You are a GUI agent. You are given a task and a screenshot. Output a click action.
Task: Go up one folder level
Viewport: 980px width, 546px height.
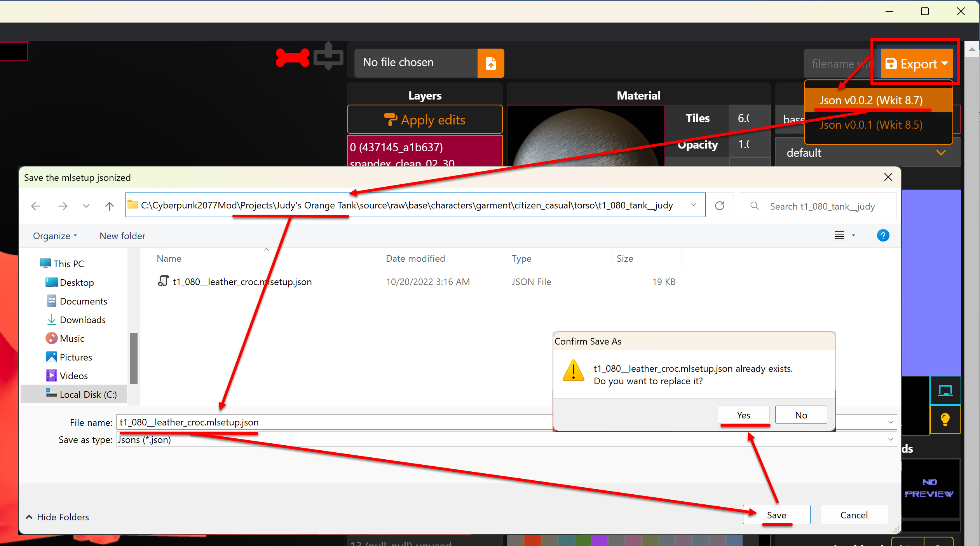pos(110,206)
